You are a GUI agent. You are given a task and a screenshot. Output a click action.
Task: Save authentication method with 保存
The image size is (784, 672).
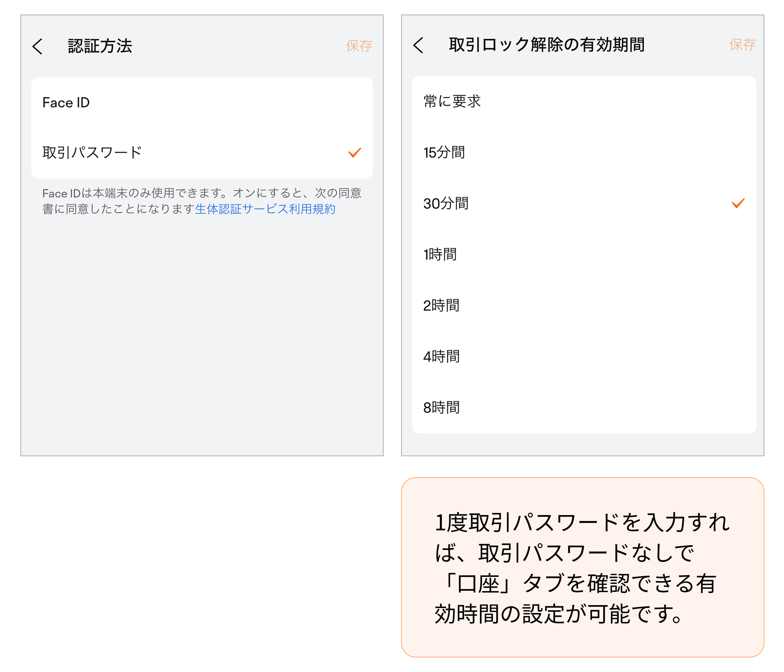(x=359, y=46)
